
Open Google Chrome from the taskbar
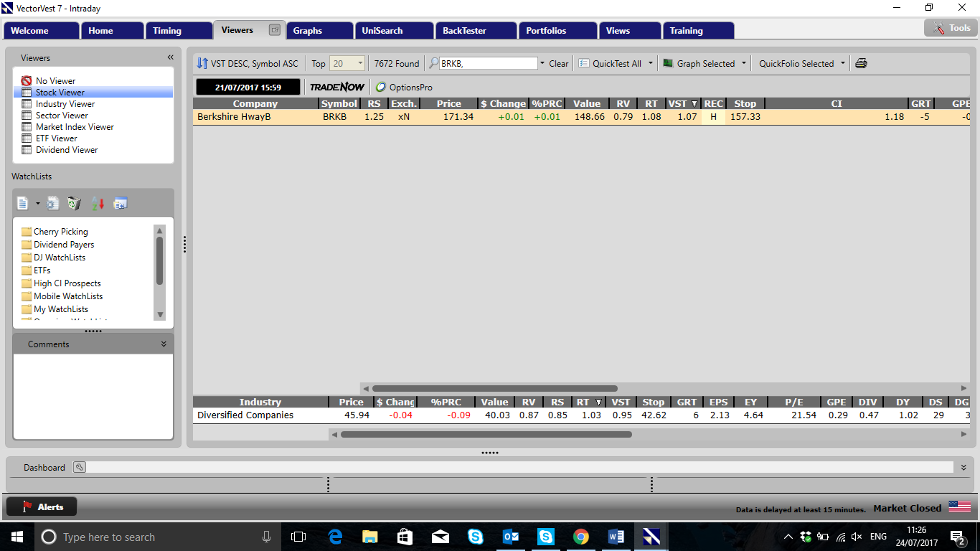[x=581, y=537]
